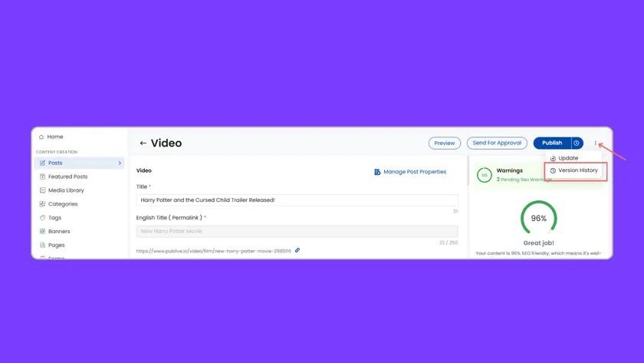Image resolution: width=644 pixels, height=363 pixels.
Task: Click the CONTENT CREATION sidebar heading
Action: (57, 152)
